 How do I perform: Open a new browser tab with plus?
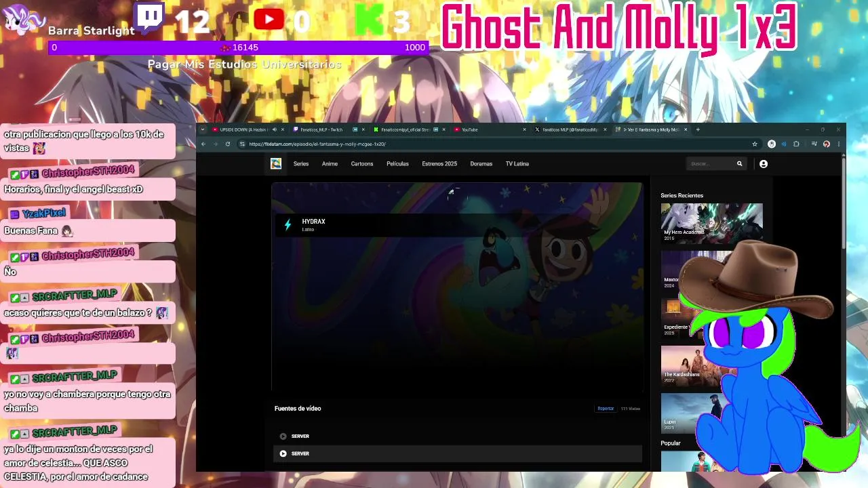click(698, 129)
